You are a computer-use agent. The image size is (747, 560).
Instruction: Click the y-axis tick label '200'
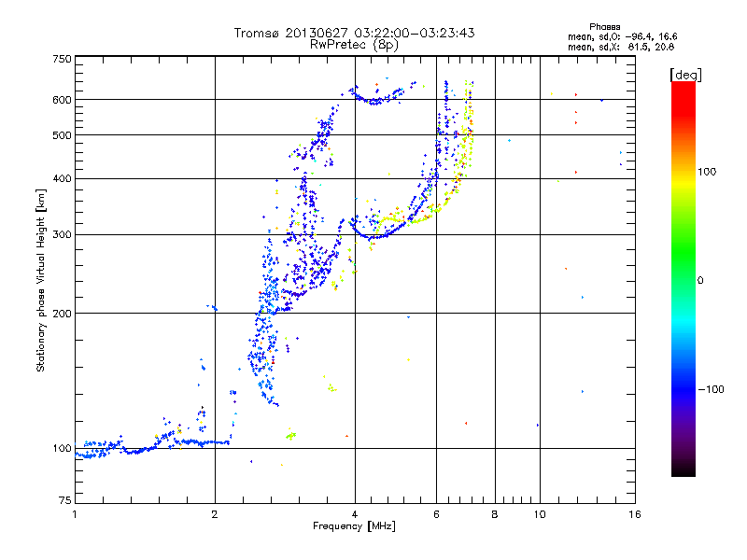click(x=62, y=314)
